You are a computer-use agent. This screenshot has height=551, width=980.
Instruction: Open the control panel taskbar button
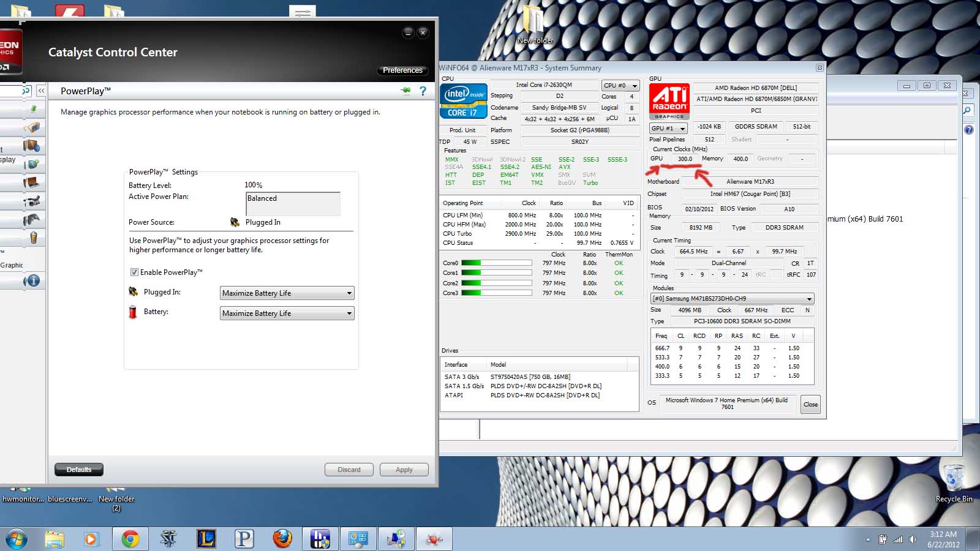tap(358, 539)
